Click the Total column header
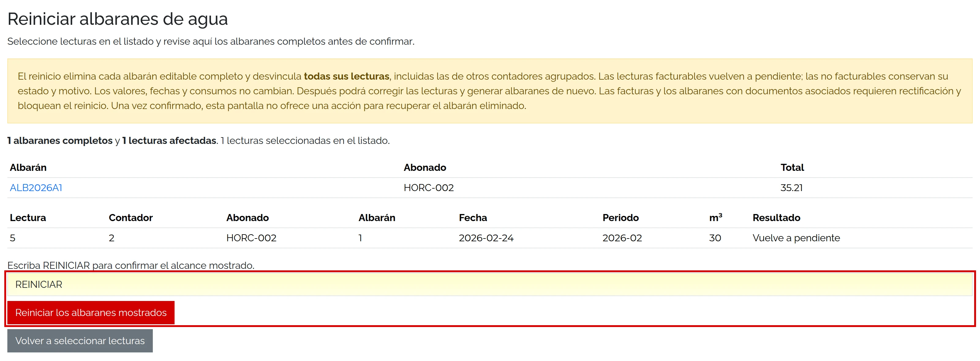Viewport: 980px width, 361px height. pyautogui.click(x=792, y=167)
